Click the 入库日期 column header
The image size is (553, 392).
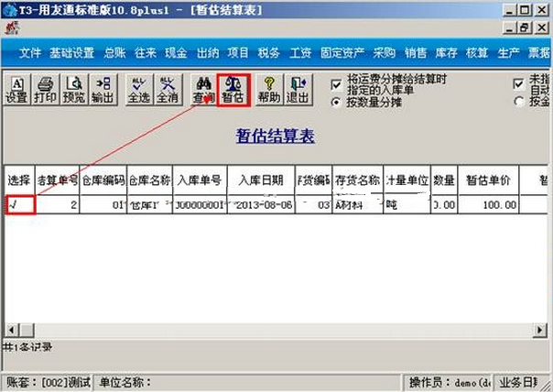tap(261, 180)
